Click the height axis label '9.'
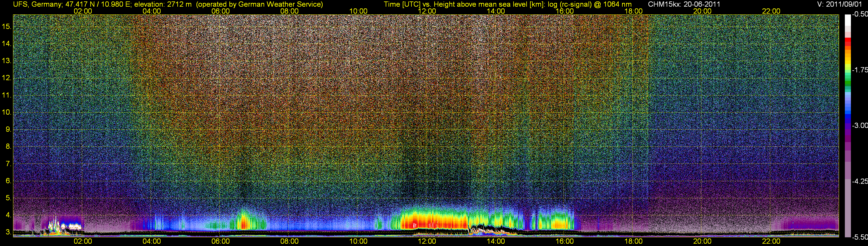 [9, 129]
